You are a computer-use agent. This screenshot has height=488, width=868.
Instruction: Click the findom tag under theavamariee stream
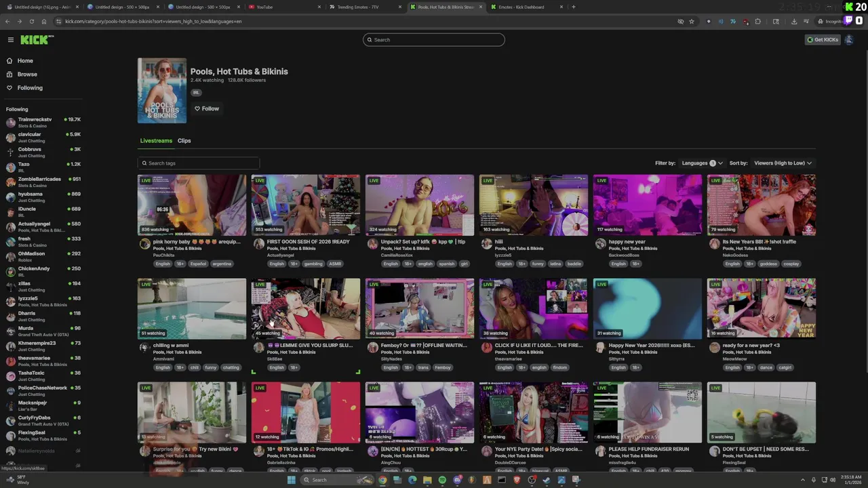click(x=560, y=367)
